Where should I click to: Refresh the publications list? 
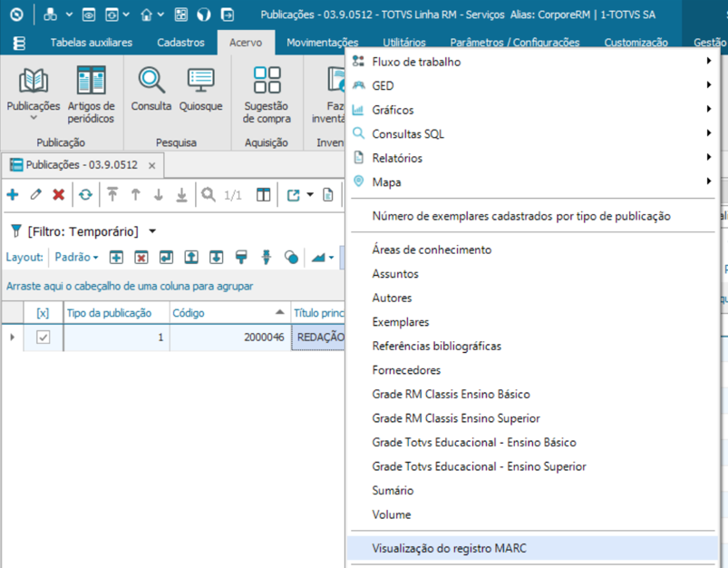(85, 194)
